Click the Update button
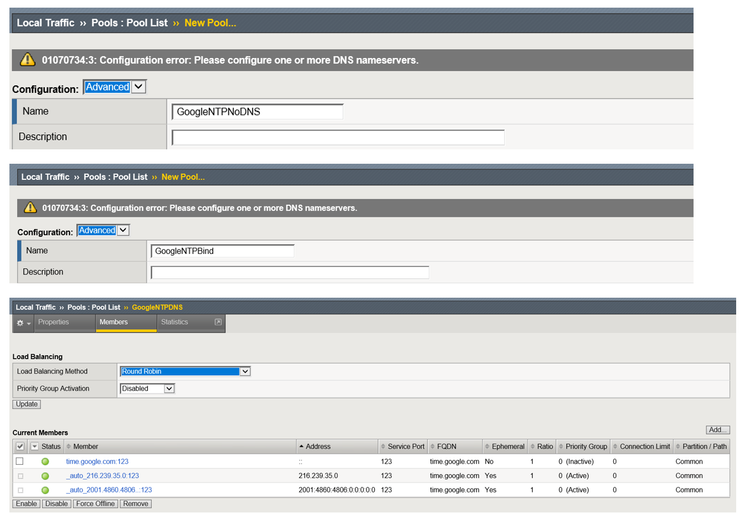 tap(27, 404)
